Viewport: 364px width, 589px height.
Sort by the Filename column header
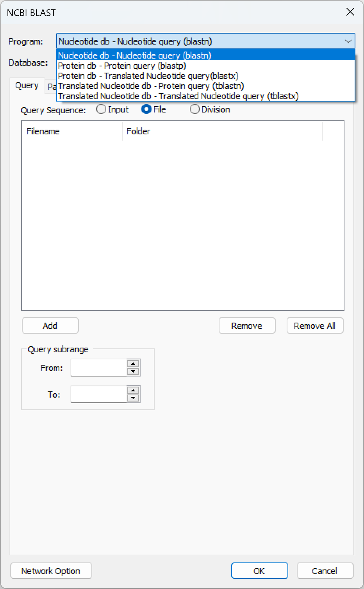pyautogui.click(x=72, y=131)
